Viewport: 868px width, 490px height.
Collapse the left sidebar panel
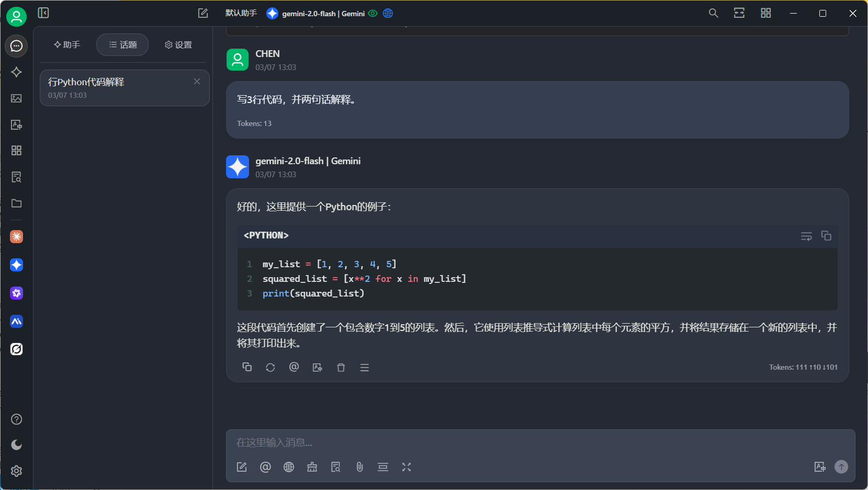(43, 13)
